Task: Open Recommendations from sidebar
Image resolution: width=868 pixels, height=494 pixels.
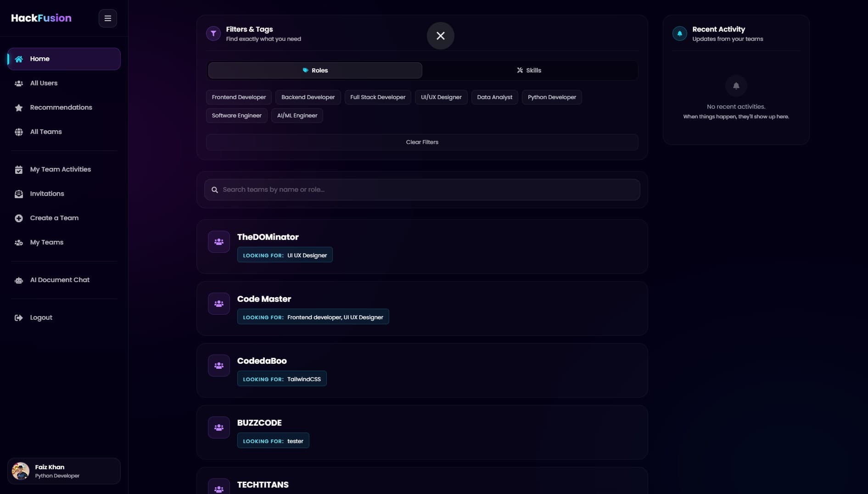Action: pos(64,107)
